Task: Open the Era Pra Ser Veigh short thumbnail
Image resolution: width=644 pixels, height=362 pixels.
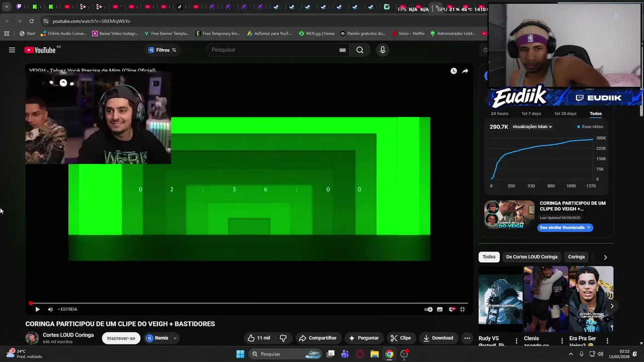Action: pos(591,299)
